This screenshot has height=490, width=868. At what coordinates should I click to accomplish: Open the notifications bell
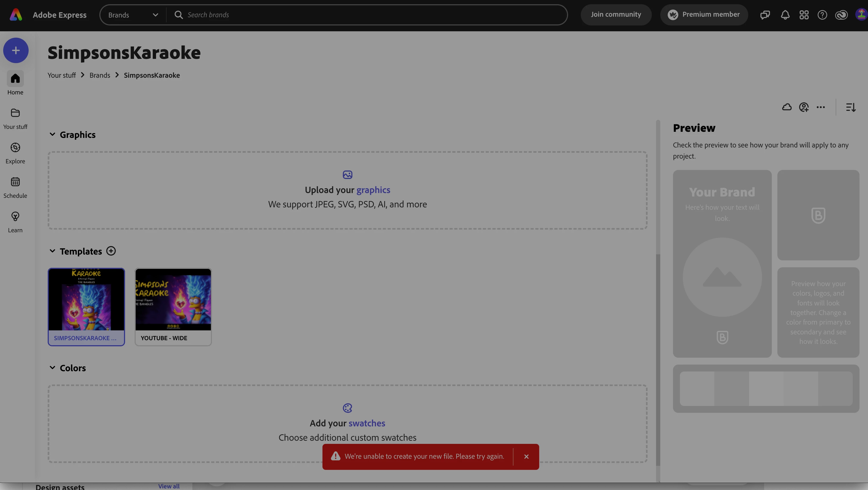tap(785, 15)
